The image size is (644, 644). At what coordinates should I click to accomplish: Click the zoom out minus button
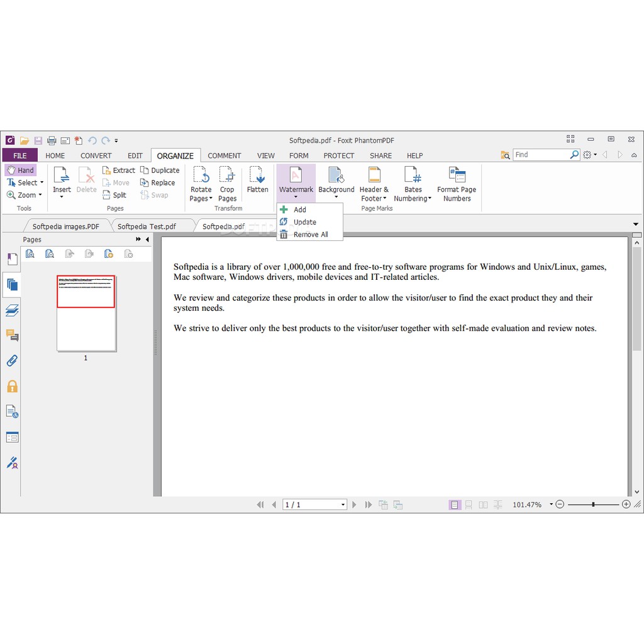pyautogui.click(x=560, y=504)
